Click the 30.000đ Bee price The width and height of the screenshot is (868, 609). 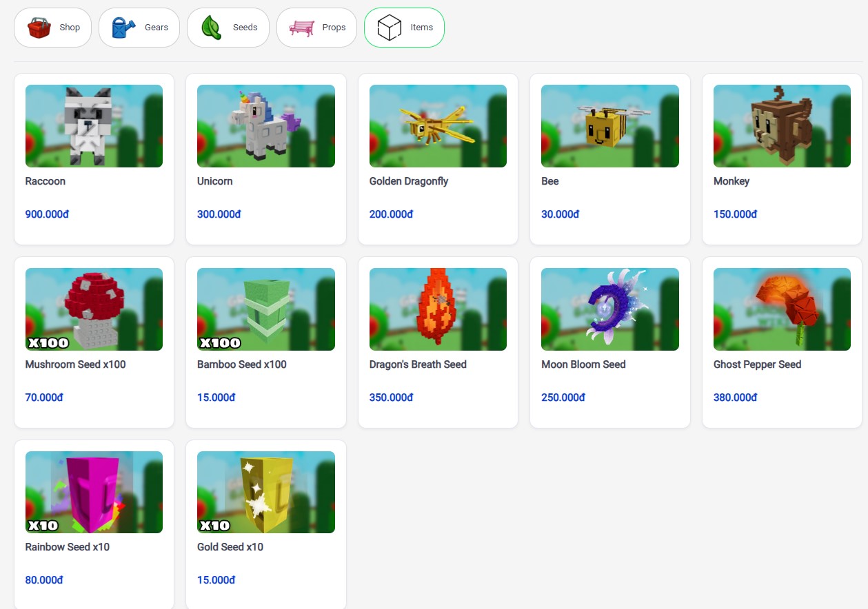pyautogui.click(x=561, y=214)
